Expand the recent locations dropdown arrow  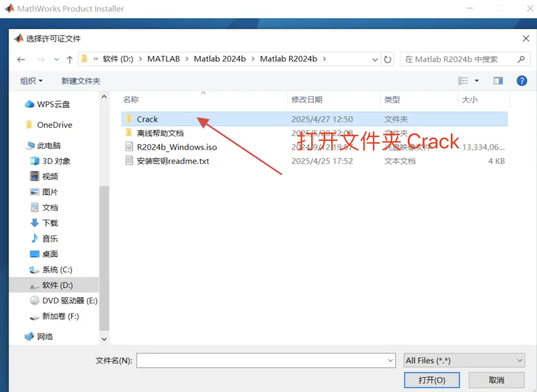(57, 60)
